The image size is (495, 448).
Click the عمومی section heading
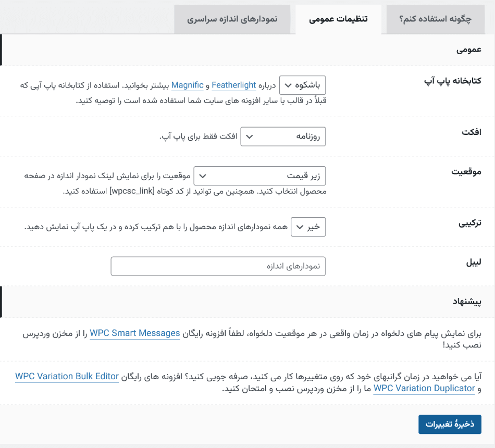469,50
